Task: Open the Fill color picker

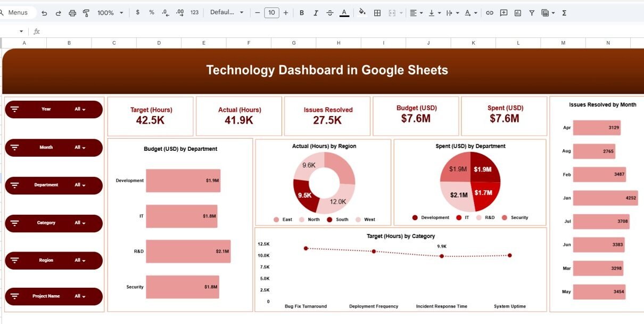Action: pos(362,13)
